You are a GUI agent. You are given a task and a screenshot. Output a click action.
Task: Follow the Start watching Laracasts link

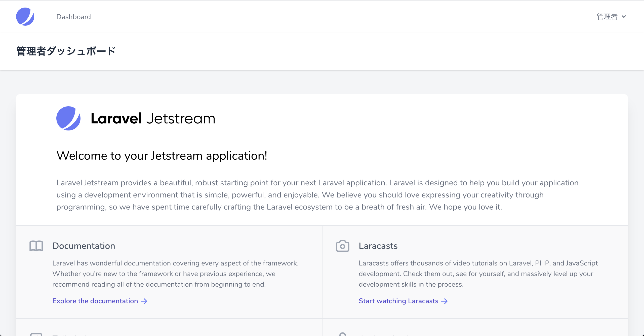398,301
